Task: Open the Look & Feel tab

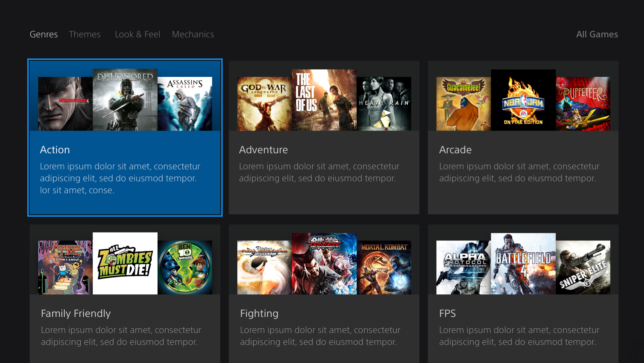Action: coord(138,34)
